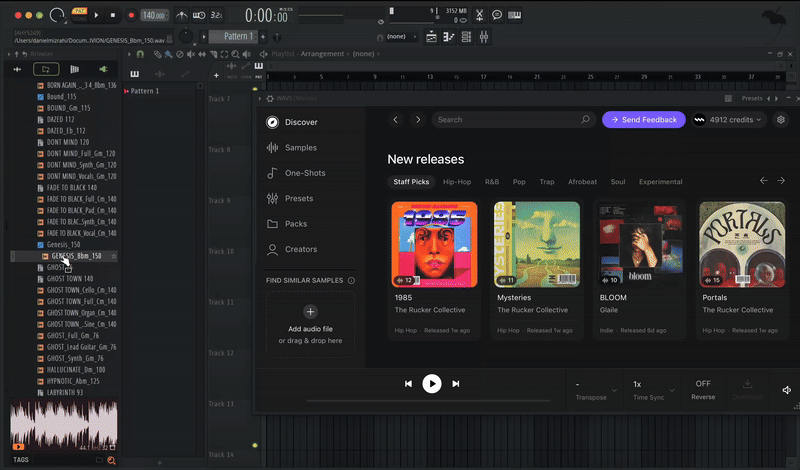Image resolution: width=800 pixels, height=470 pixels.
Task: Click the main pitch knob
Action: tap(186, 36)
